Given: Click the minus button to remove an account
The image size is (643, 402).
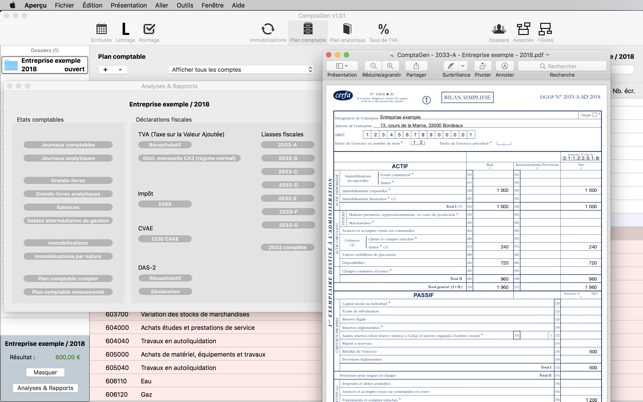Looking at the screenshot, I should (x=120, y=70).
